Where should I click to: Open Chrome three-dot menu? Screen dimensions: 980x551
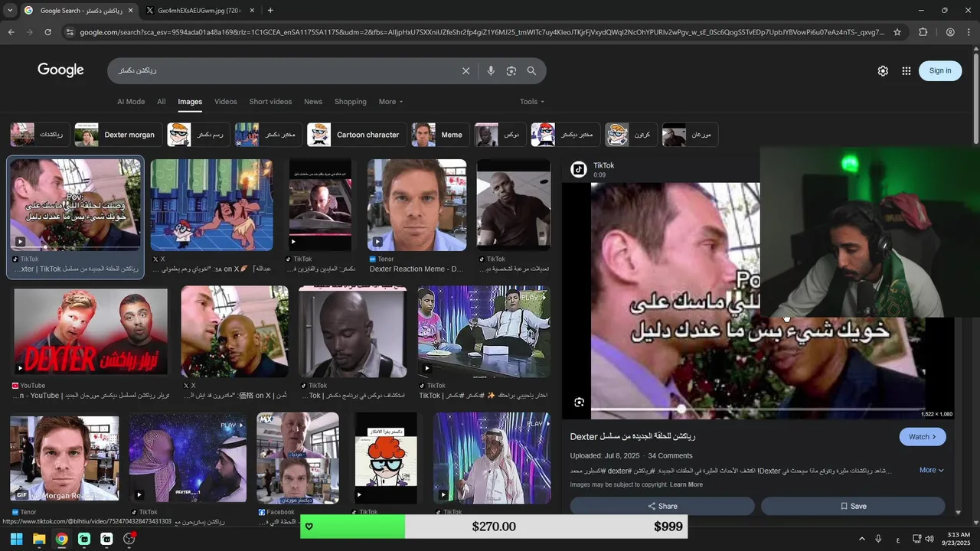point(970,32)
